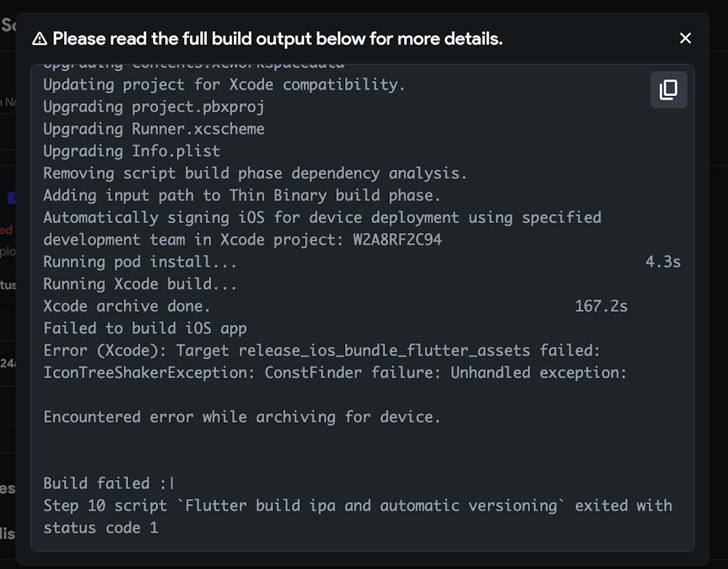Viewport: 728px width, 569px height.
Task: Click the 4.3s pod install duration
Action: (x=662, y=262)
